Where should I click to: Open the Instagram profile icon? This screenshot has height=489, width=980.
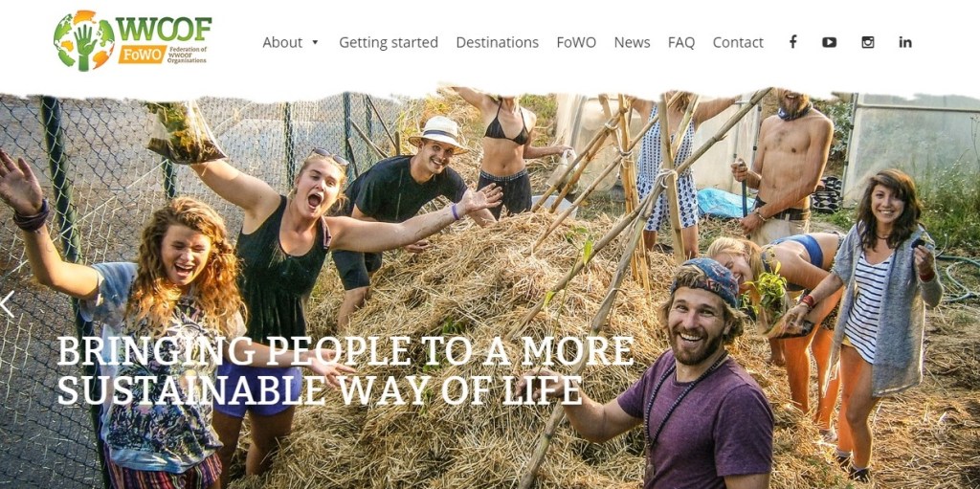(867, 42)
